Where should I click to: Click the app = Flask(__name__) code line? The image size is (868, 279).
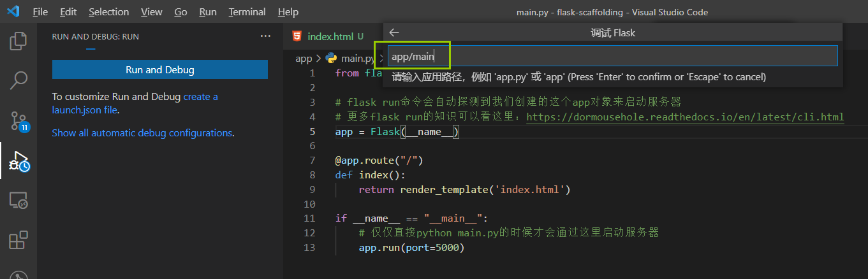(397, 131)
